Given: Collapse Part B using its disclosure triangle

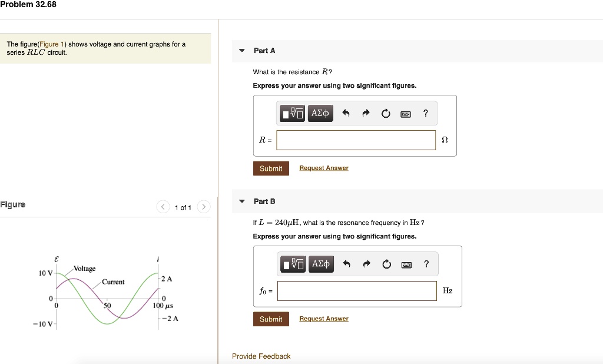Looking at the screenshot, I should 241,201.
